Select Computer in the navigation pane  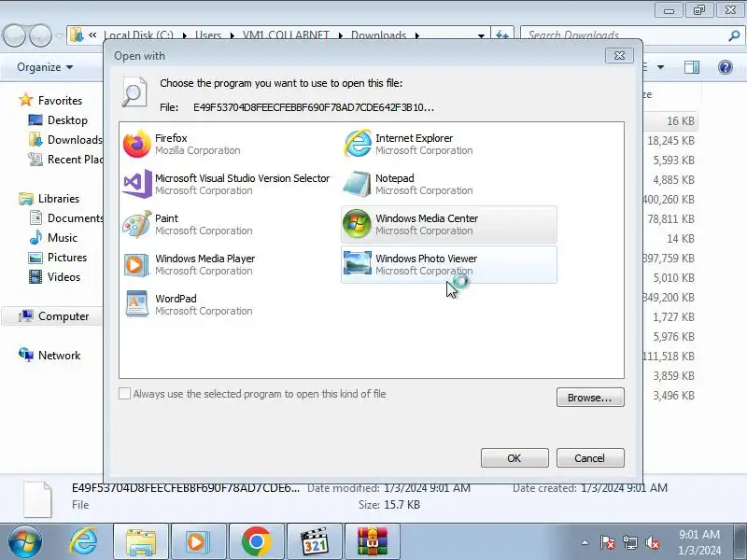tap(53, 316)
